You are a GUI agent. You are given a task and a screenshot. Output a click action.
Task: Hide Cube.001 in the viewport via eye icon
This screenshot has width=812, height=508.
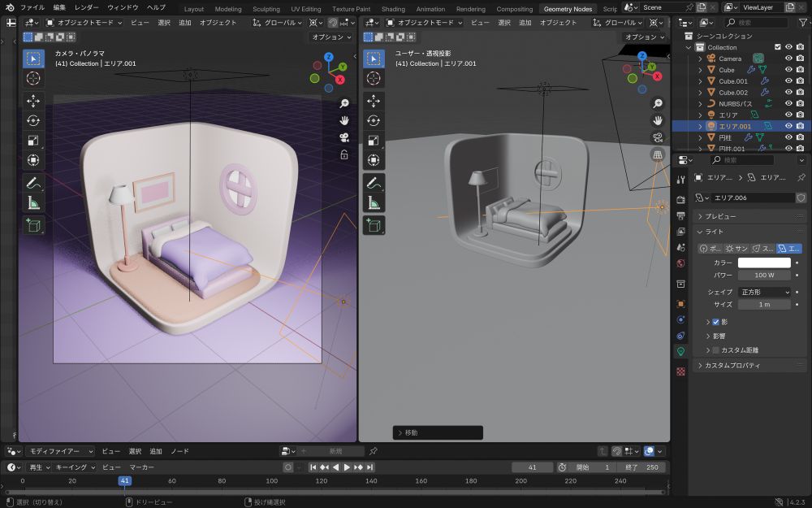pyautogui.click(x=788, y=80)
